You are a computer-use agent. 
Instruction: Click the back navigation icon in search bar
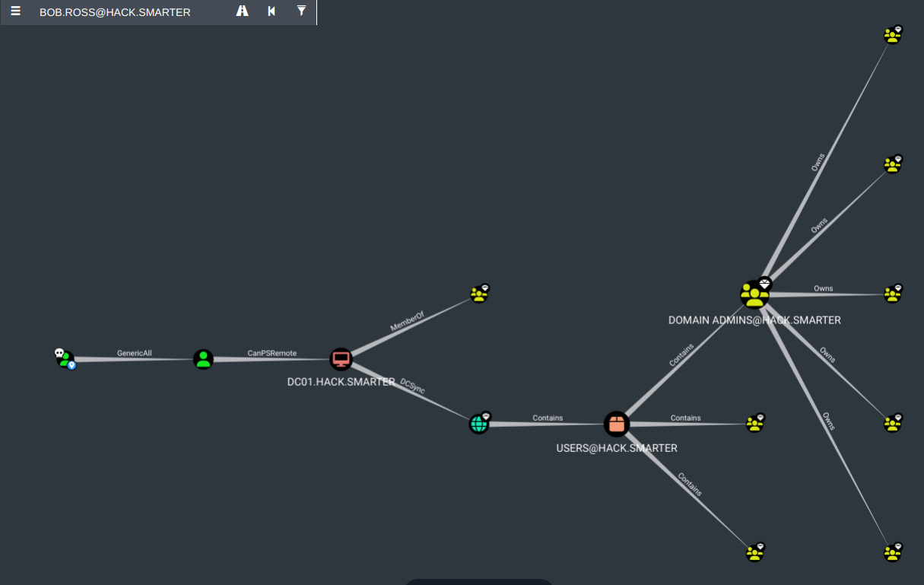pyautogui.click(x=271, y=11)
